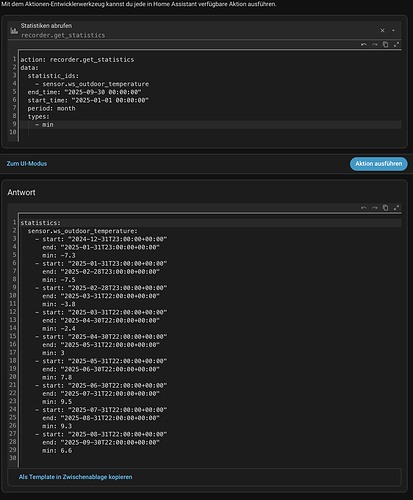This screenshot has height=500, width=413.
Task: Click Als Template in Zwischenablage kopieren
Action: click(x=75, y=477)
